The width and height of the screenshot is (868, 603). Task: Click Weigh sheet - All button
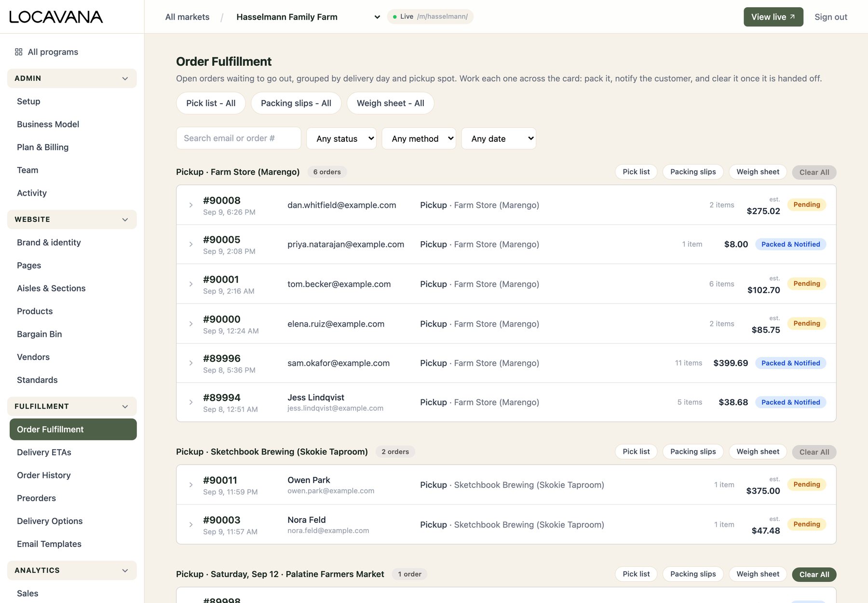pos(391,103)
